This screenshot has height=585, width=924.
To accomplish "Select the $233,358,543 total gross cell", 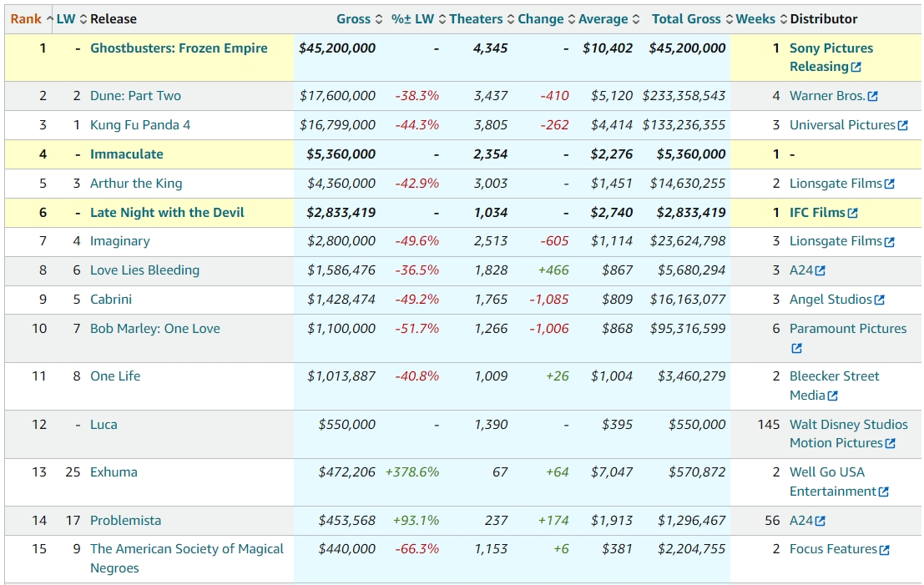I will pos(684,95).
